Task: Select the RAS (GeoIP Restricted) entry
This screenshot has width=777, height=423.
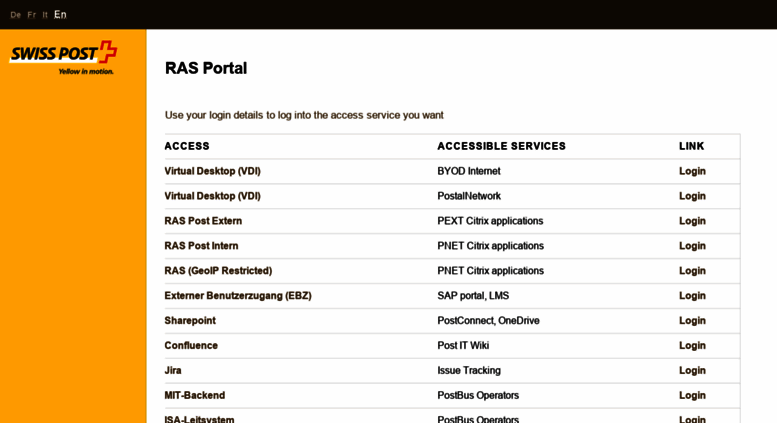Action: (218, 270)
